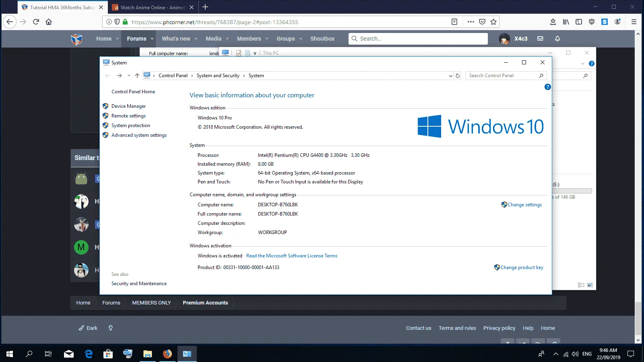Click the Search Control Panel field
The height and width of the screenshot is (362, 644).
[503, 76]
